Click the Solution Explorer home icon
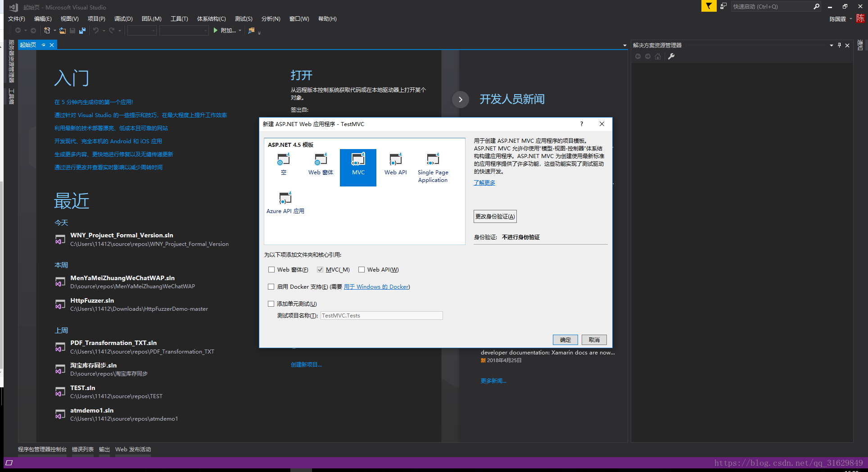This screenshot has height=472, width=868. 658,56
